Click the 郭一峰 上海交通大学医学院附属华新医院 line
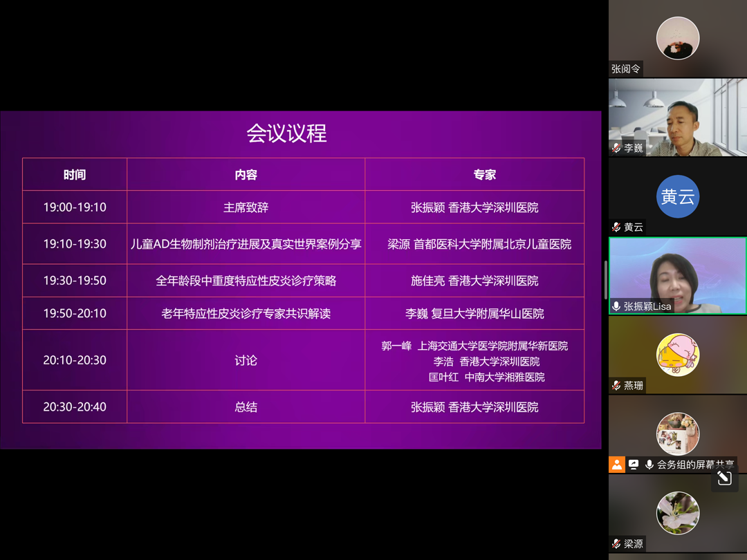 coord(474,346)
